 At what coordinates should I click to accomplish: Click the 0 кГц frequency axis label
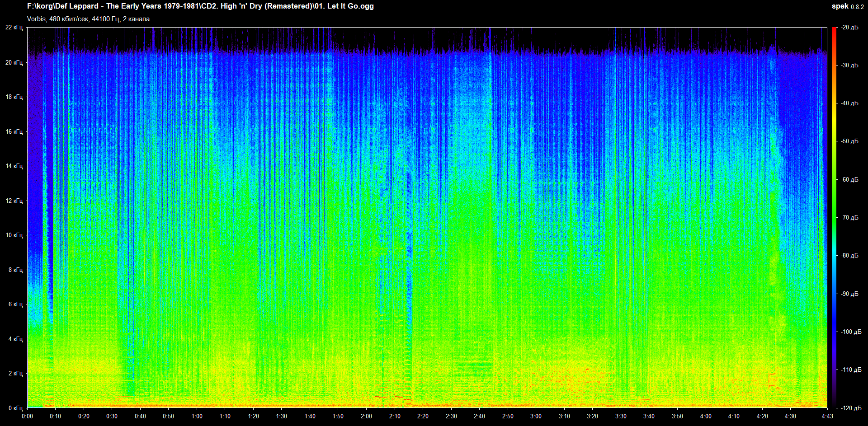pos(15,408)
